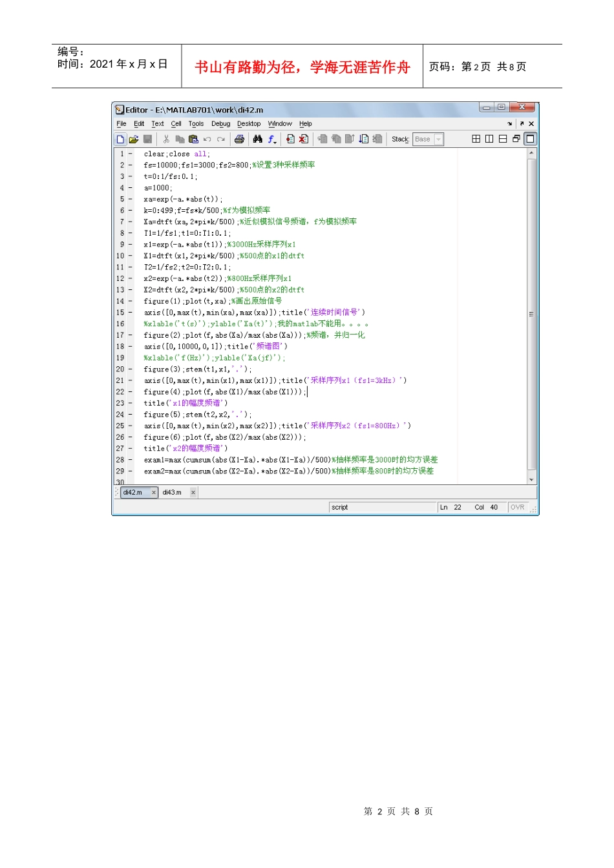Toggle OVR overwrite mode in status bar

coord(517,508)
